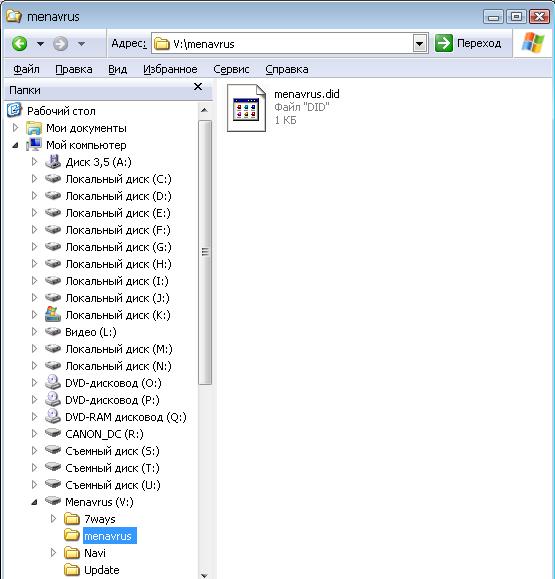
Task: Select Локальный диск (E:) in the tree
Action: click(x=118, y=213)
